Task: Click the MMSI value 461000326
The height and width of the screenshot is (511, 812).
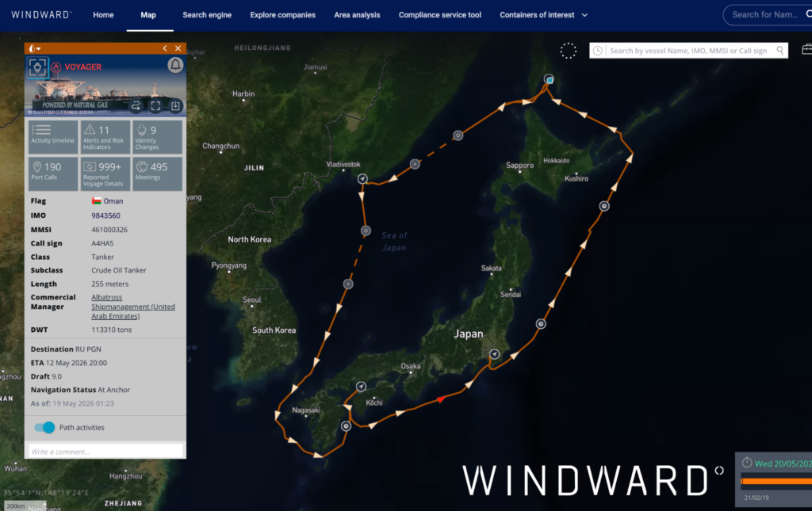Action: click(x=109, y=230)
